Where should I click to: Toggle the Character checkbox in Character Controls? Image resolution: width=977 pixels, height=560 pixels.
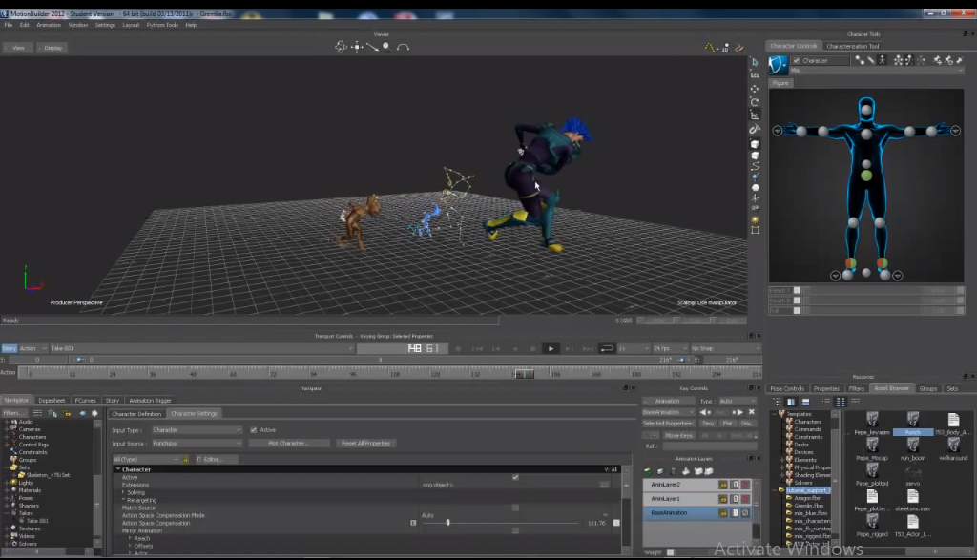(x=797, y=60)
